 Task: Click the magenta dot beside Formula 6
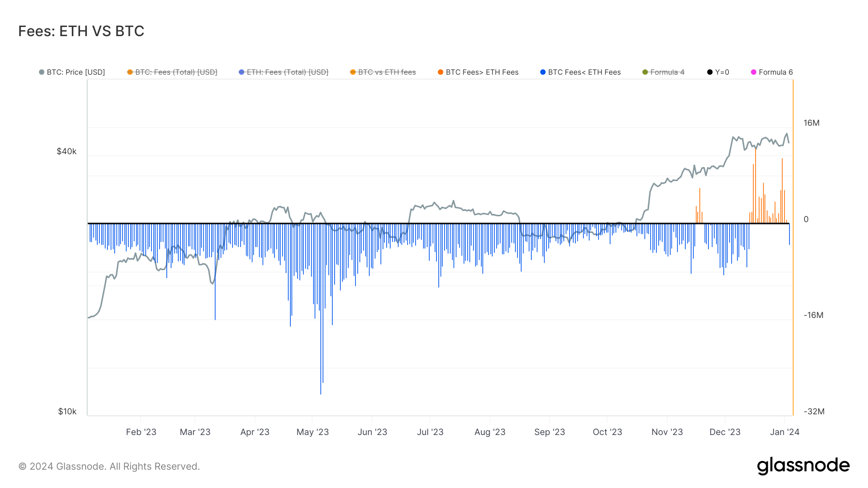754,72
